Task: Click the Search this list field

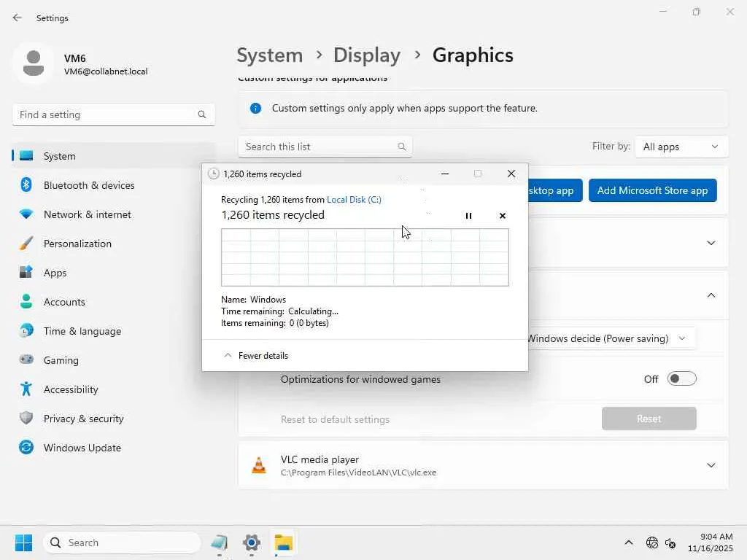Action: 325,147
